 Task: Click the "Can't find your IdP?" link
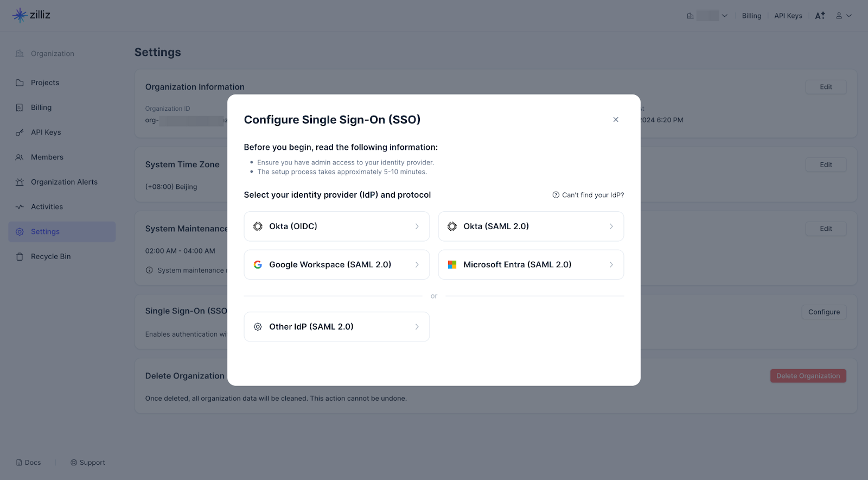pyautogui.click(x=592, y=195)
